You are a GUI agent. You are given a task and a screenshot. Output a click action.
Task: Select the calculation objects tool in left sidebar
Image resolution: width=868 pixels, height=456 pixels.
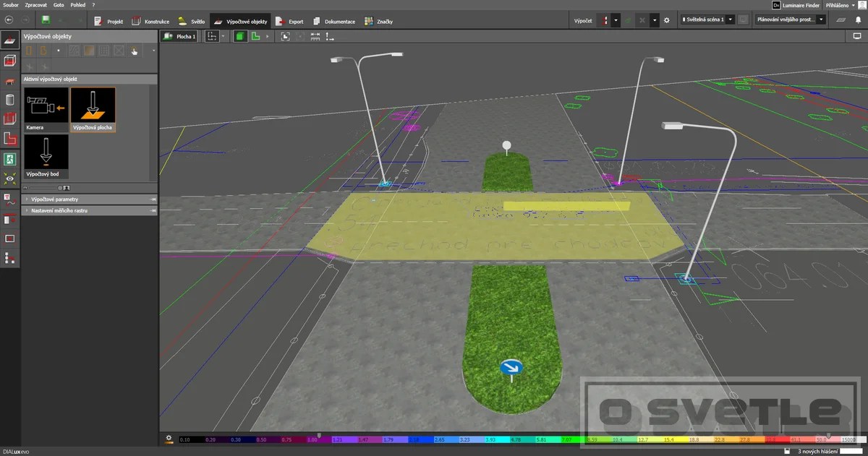10,40
